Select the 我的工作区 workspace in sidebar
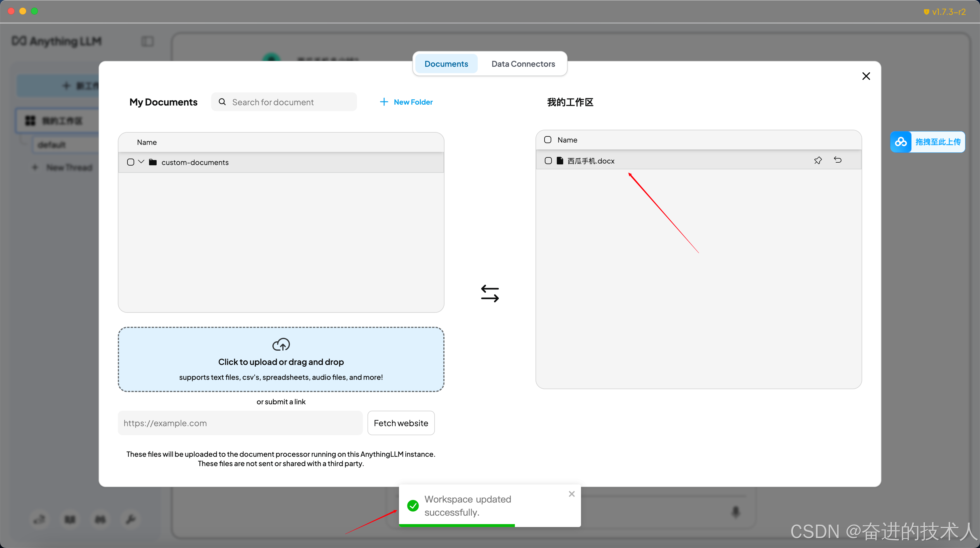The height and width of the screenshot is (548, 980). coord(57,121)
